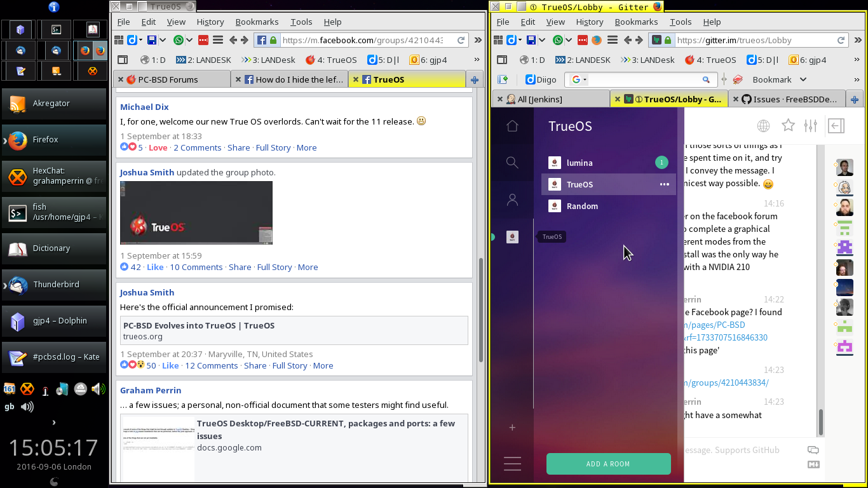Open Google search engine dropdown

point(580,79)
